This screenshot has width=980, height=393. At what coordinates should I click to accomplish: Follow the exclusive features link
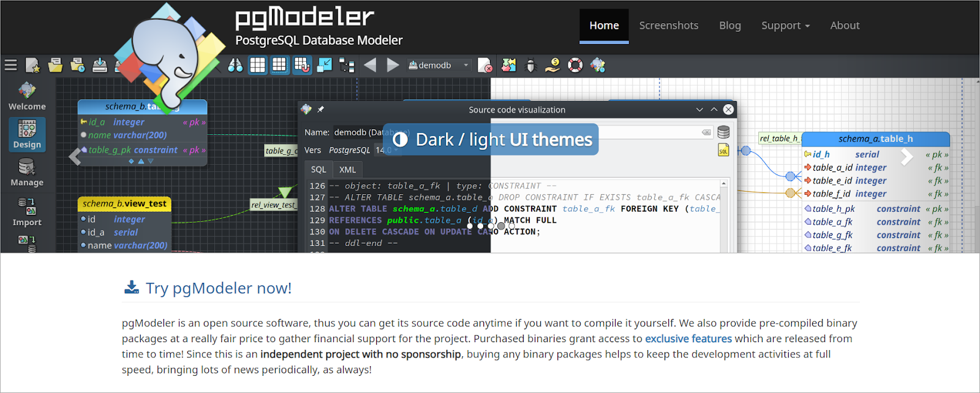click(x=688, y=339)
